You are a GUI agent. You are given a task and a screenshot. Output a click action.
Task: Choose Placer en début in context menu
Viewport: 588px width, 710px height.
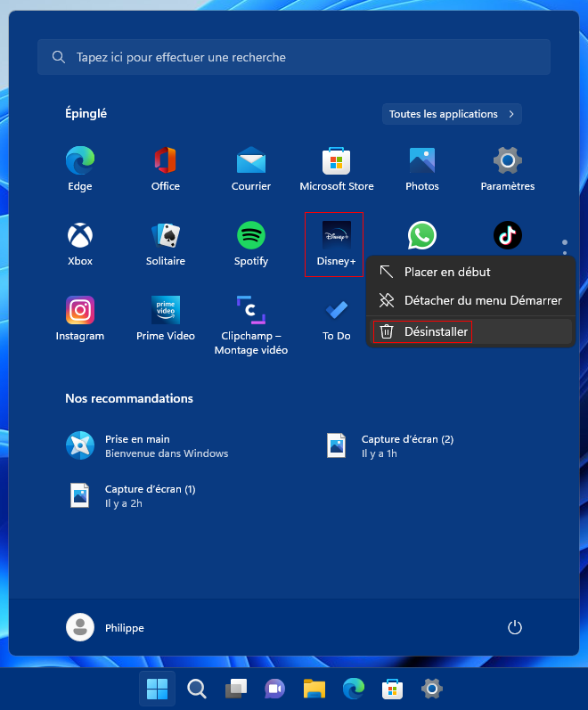pyautogui.click(x=470, y=272)
